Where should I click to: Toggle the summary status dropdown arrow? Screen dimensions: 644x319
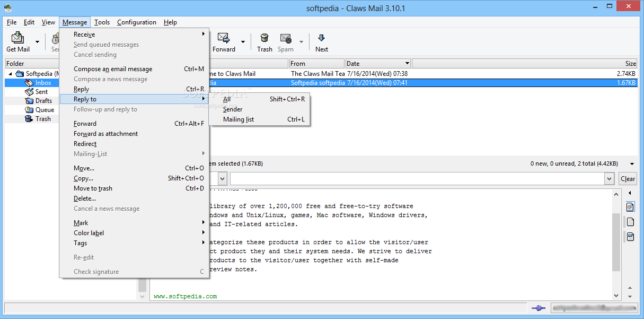[632, 164]
